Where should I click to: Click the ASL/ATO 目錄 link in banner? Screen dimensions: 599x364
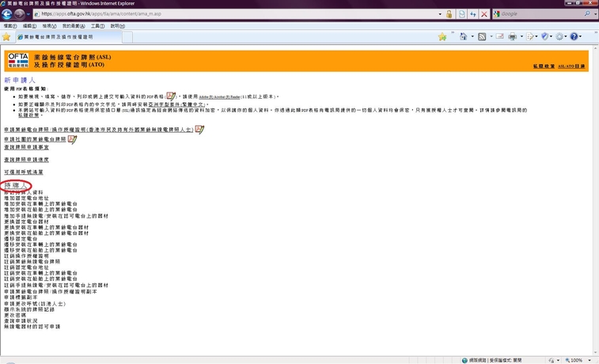click(571, 66)
